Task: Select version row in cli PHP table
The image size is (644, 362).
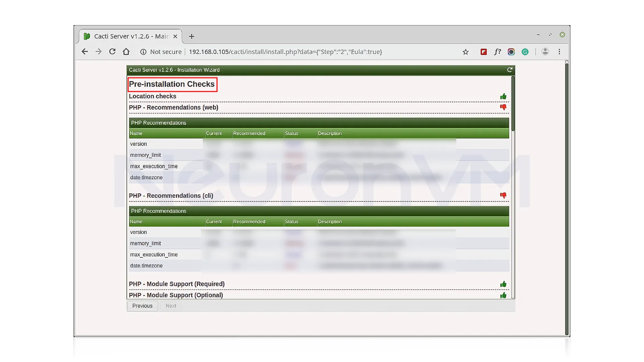Action: (x=319, y=232)
